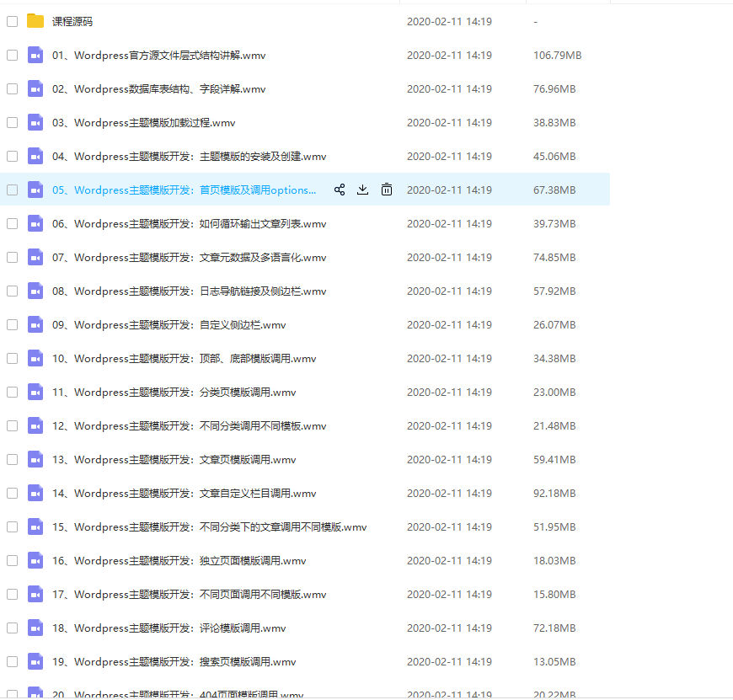Image resolution: width=733 pixels, height=700 pixels.
Task: Click the size value 67.38MB in row 05
Action: tap(554, 190)
